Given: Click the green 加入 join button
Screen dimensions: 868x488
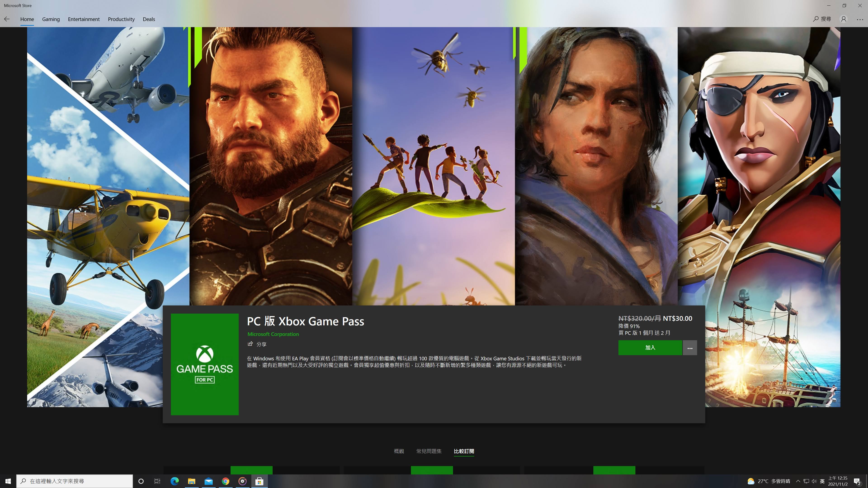Looking at the screenshot, I should click(650, 347).
